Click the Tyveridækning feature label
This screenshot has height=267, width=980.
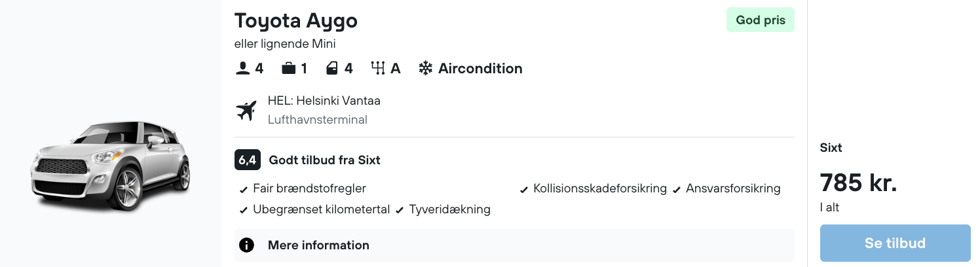(449, 209)
